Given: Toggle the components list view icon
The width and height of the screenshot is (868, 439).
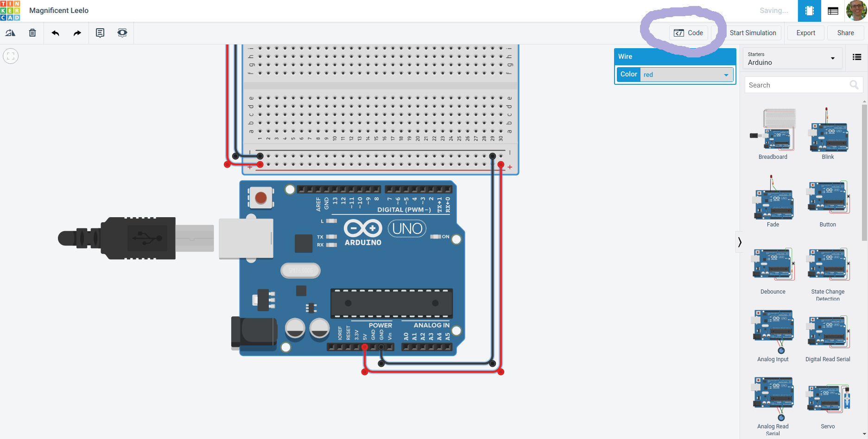Looking at the screenshot, I should point(857,57).
